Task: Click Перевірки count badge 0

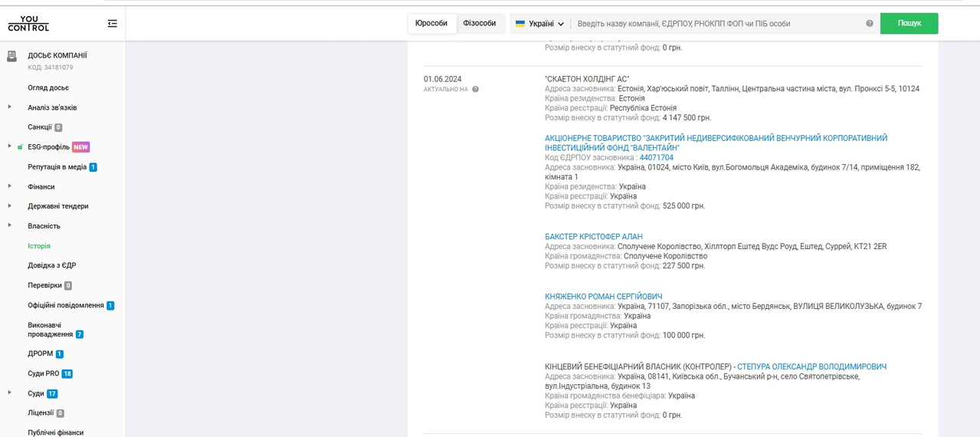Action: 68,286
